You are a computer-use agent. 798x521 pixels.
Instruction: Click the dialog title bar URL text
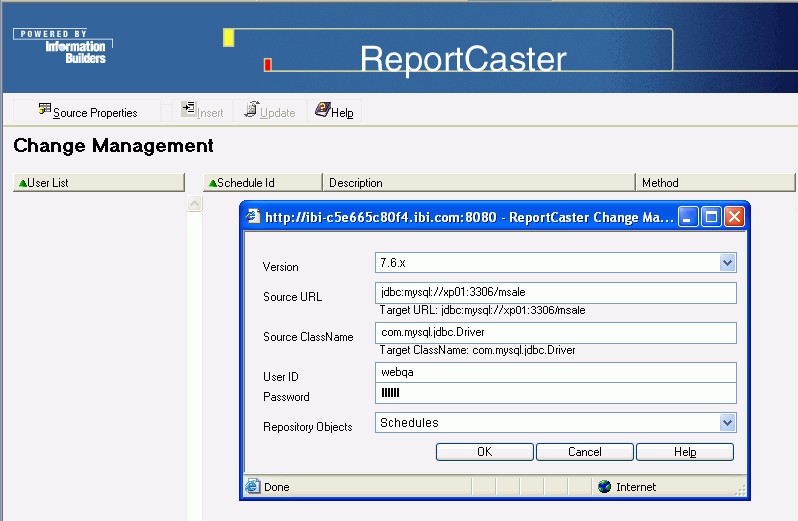click(x=469, y=217)
